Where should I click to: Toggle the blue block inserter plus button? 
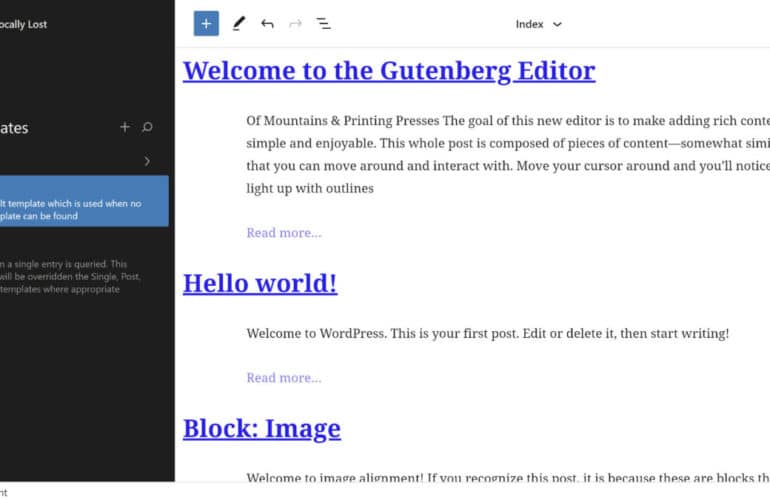pos(206,24)
